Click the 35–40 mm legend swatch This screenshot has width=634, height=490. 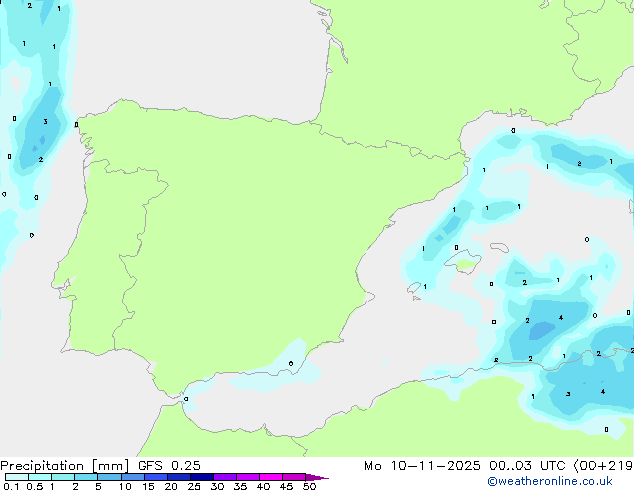(x=248, y=477)
